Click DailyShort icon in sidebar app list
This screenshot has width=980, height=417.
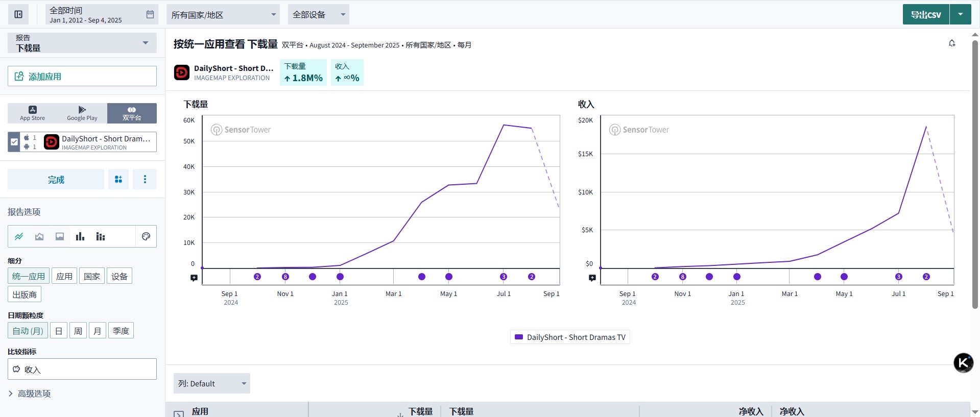click(52, 142)
